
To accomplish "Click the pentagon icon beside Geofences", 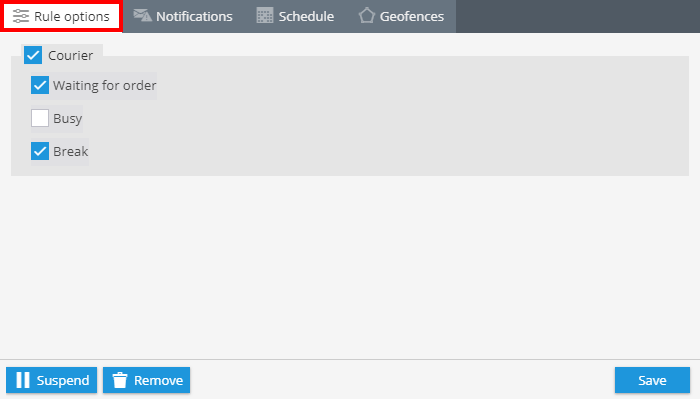I will coord(367,16).
